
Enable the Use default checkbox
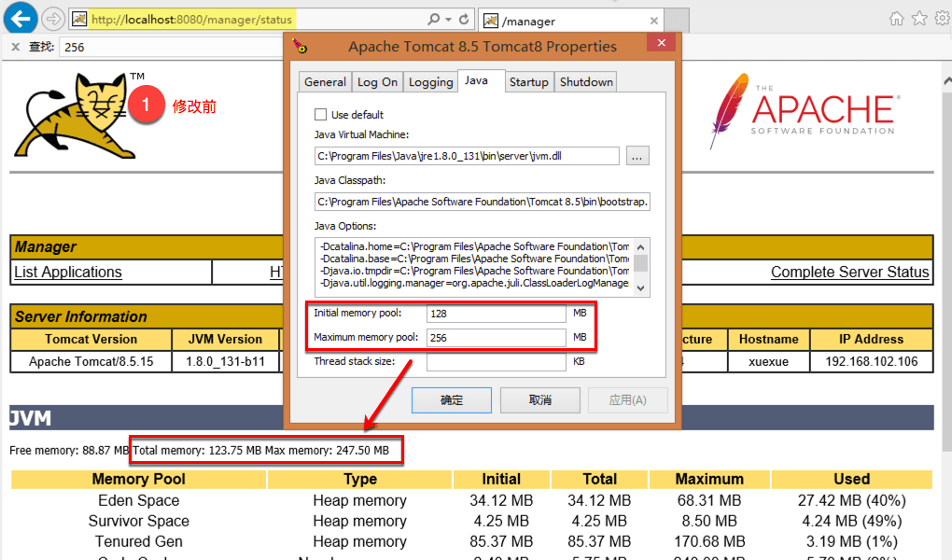tap(321, 114)
